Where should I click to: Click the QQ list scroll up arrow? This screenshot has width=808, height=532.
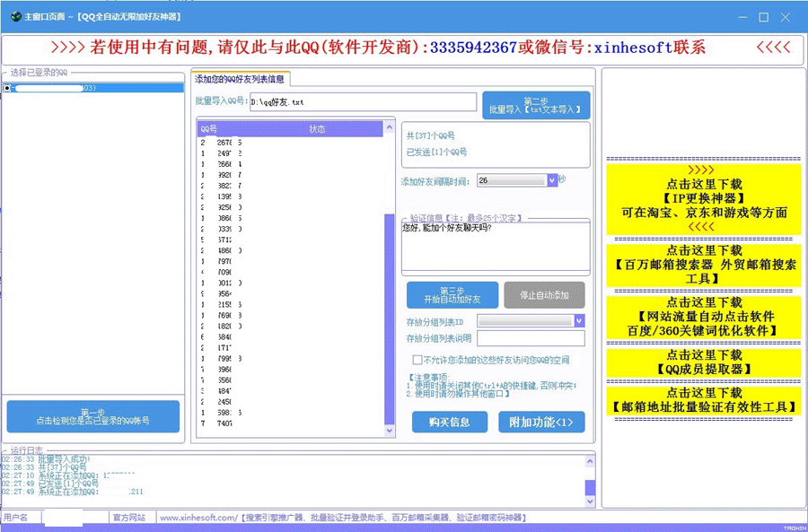pos(389,127)
